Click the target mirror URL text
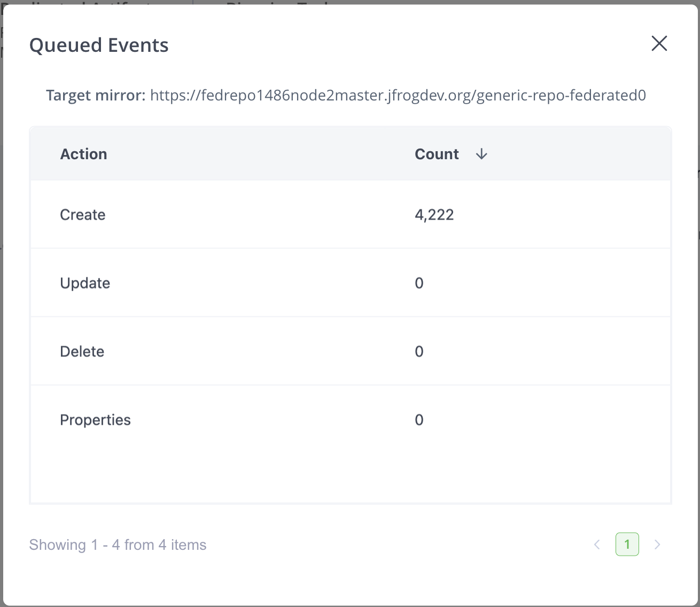Image resolution: width=700 pixels, height=607 pixels. click(398, 95)
